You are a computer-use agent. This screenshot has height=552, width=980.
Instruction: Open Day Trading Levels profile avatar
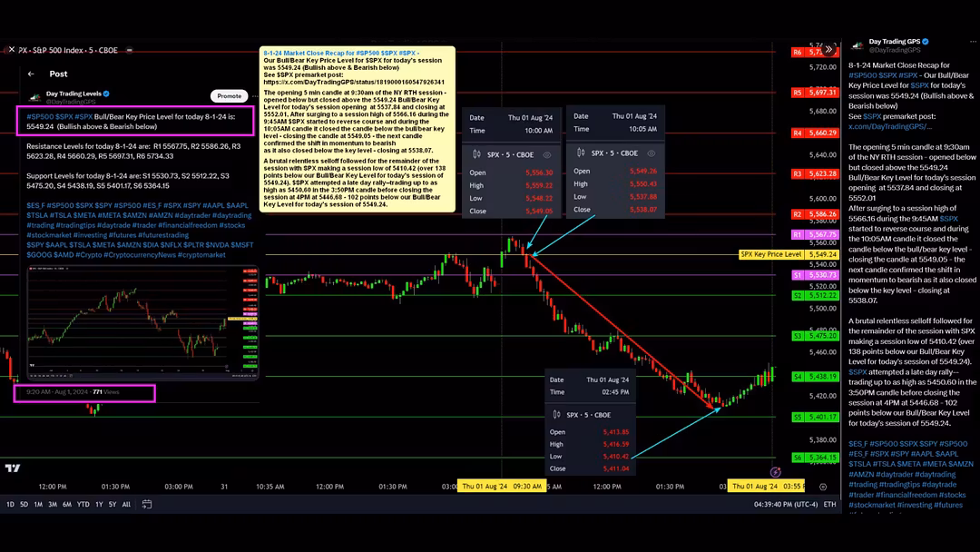click(35, 97)
